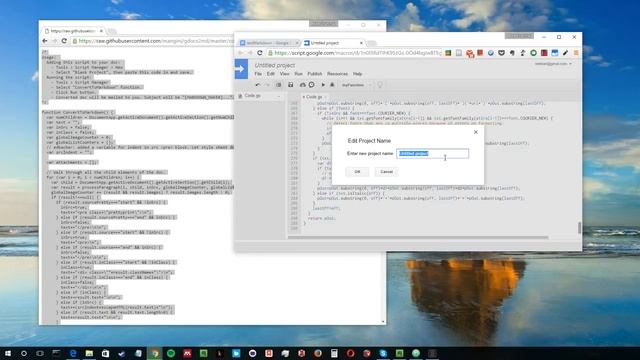
Task: Click OK in Edit Project Name dialog
Action: (x=357, y=172)
